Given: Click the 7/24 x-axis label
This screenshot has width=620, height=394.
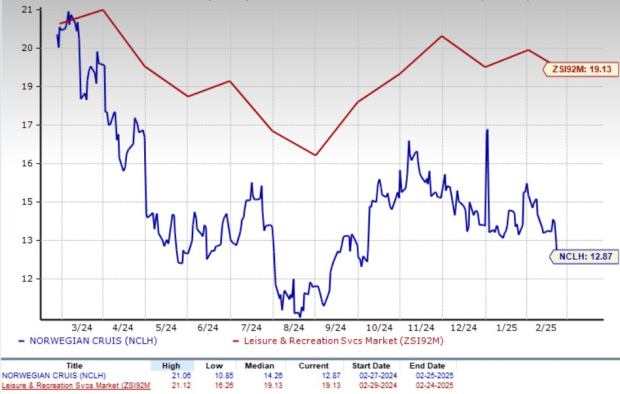Looking at the screenshot, I should pos(251,328).
